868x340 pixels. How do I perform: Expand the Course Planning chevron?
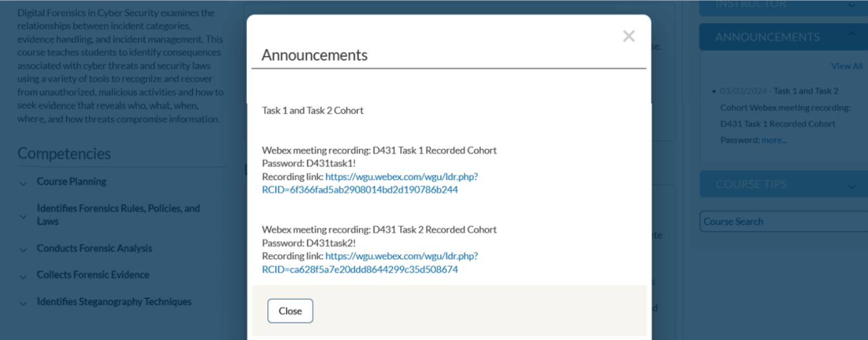(x=23, y=183)
